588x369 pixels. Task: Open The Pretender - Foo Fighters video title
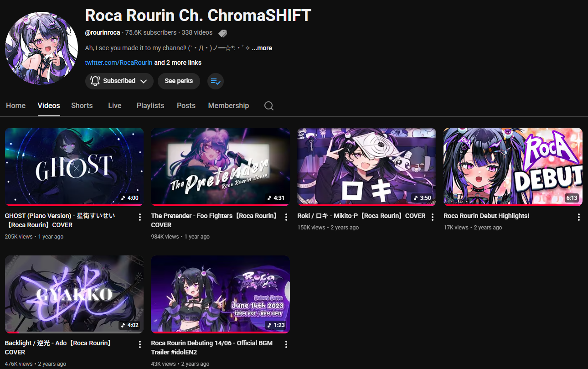(214, 220)
